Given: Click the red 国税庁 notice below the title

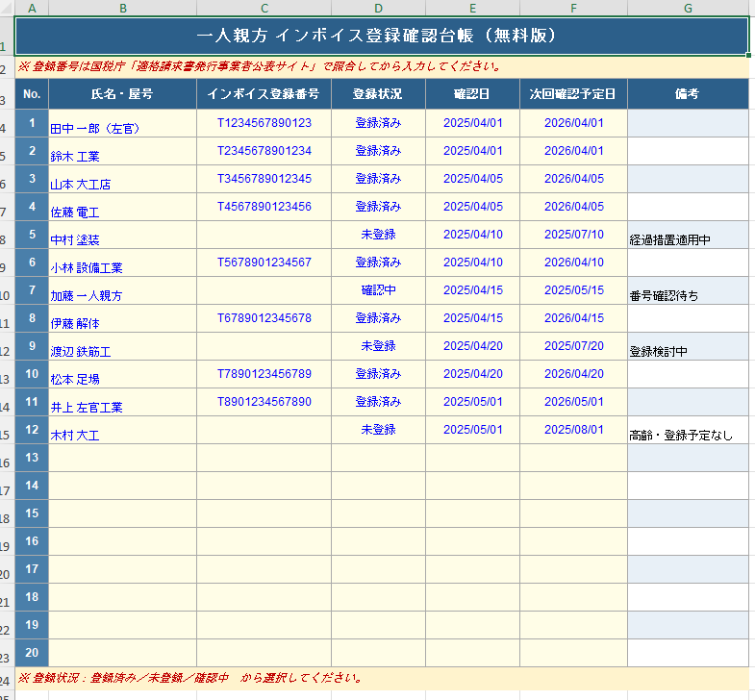Looking at the screenshot, I should point(260,67).
